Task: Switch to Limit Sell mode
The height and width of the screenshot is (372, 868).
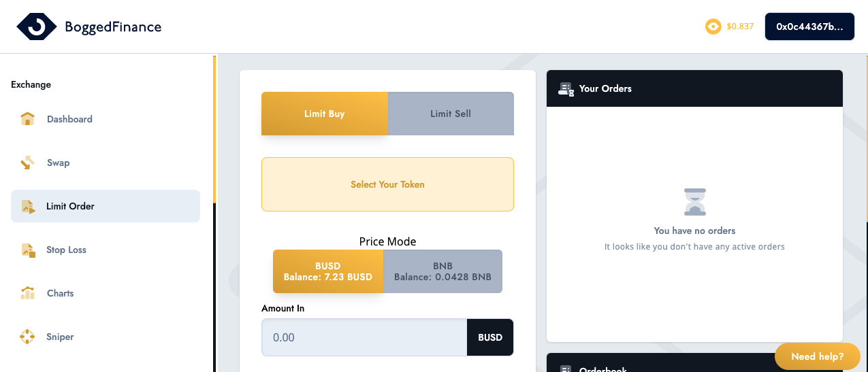Action: (x=451, y=114)
